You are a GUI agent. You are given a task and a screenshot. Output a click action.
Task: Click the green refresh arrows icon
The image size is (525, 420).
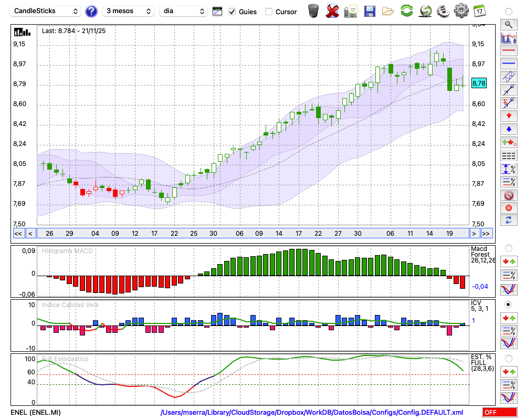[406, 10]
